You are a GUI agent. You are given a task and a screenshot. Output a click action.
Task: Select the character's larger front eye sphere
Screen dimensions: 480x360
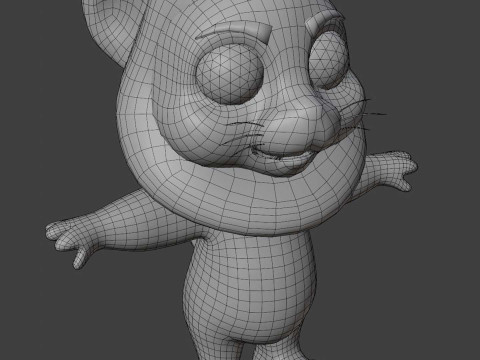pos(230,74)
